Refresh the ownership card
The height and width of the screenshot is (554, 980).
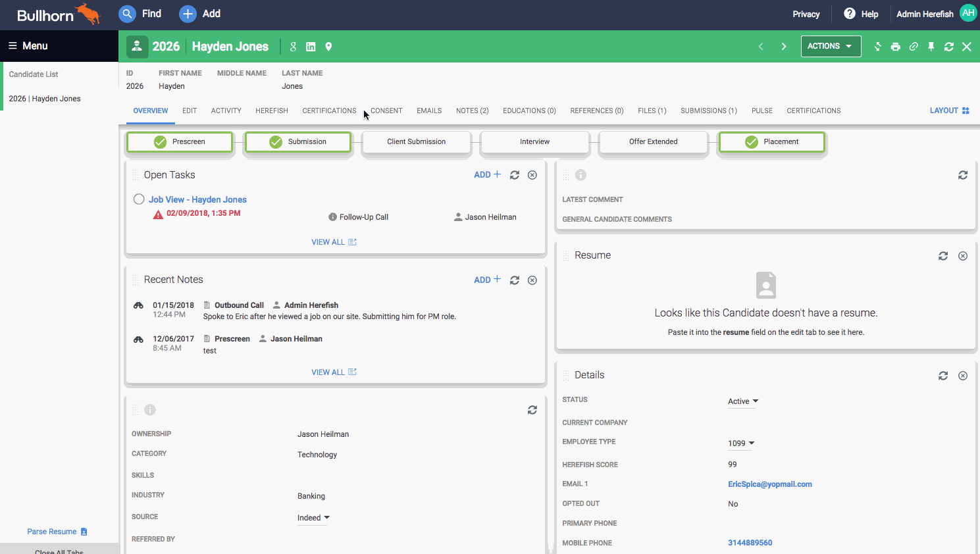[x=532, y=410]
